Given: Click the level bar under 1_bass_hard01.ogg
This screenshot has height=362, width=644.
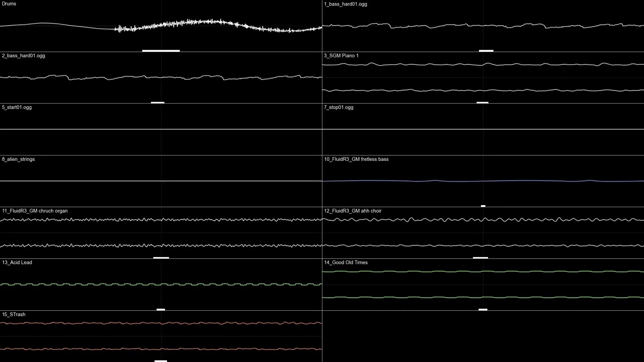Looking at the screenshot, I should click(x=486, y=51).
